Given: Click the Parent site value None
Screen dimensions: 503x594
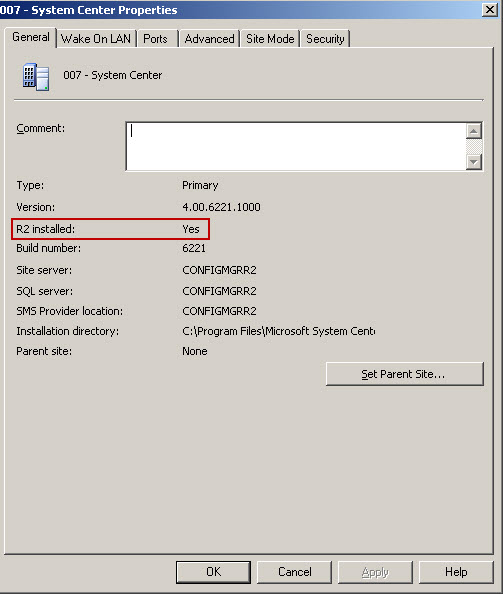Looking at the screenshot, I should pos(195,351).
